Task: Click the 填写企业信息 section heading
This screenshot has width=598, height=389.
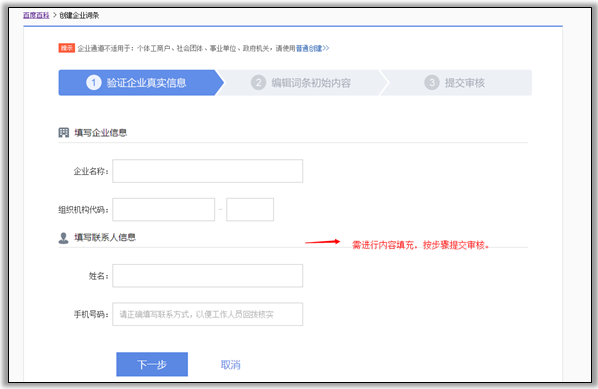Action: (101, 133)
